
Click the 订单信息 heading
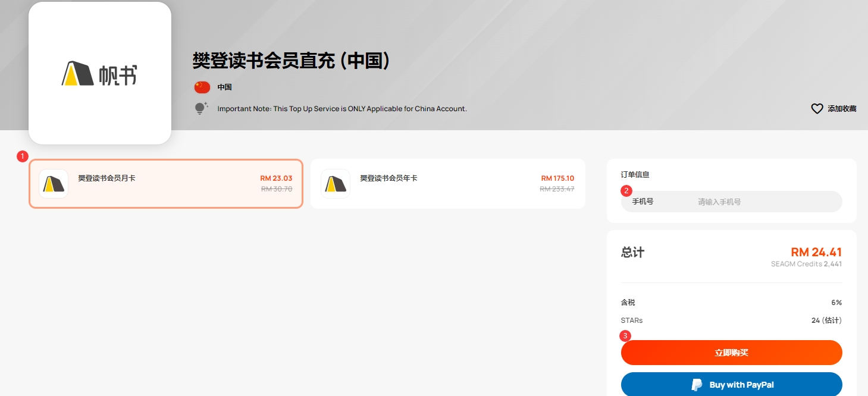pos(635,175)
